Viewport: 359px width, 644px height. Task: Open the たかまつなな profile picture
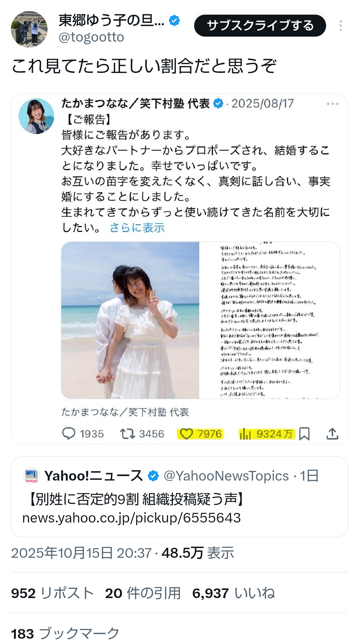tap(36, 116)
